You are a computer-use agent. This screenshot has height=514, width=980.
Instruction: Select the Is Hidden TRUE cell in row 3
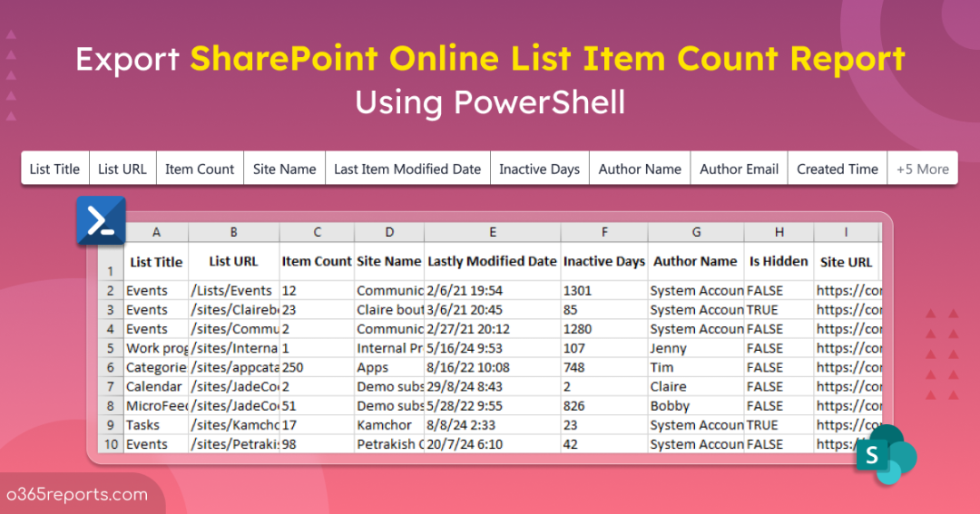click(x=763, y=310)
